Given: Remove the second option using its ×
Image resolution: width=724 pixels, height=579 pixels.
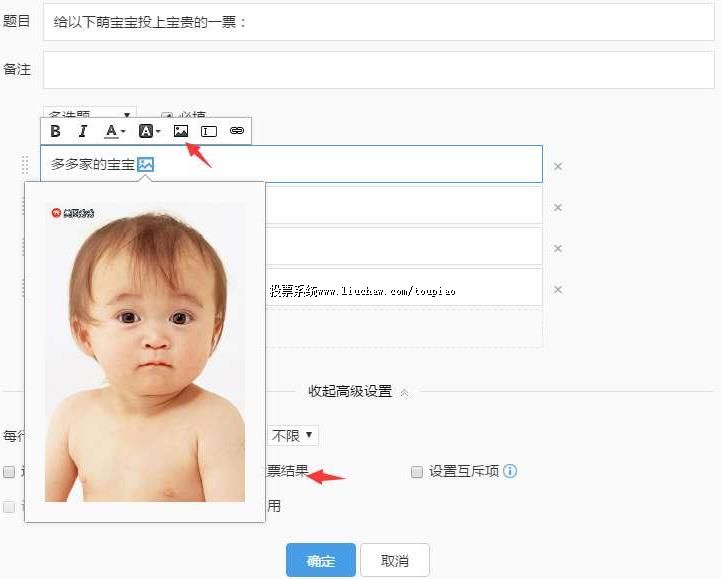Looking at the screenshot, I should (x=558, y=207).
